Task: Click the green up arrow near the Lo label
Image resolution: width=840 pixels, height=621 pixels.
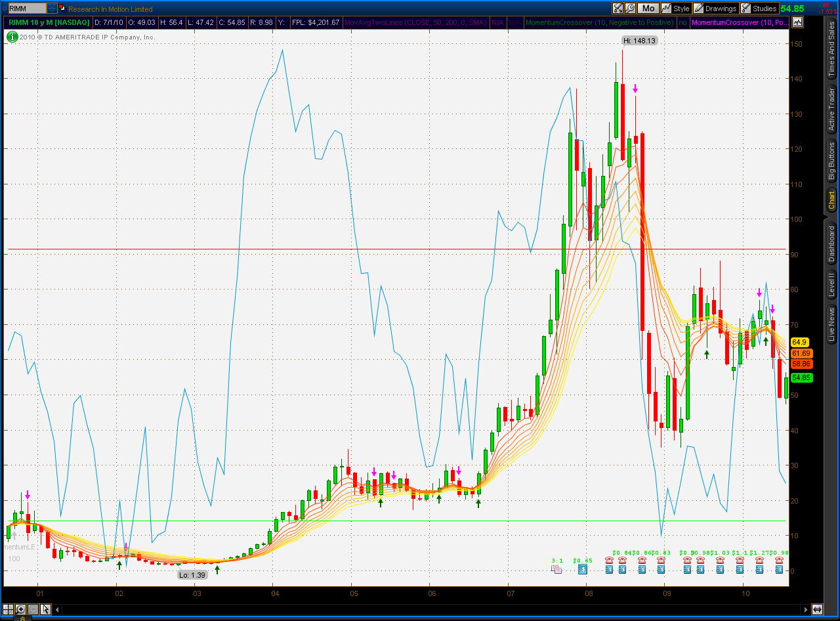Action: (x=217, y=569)
